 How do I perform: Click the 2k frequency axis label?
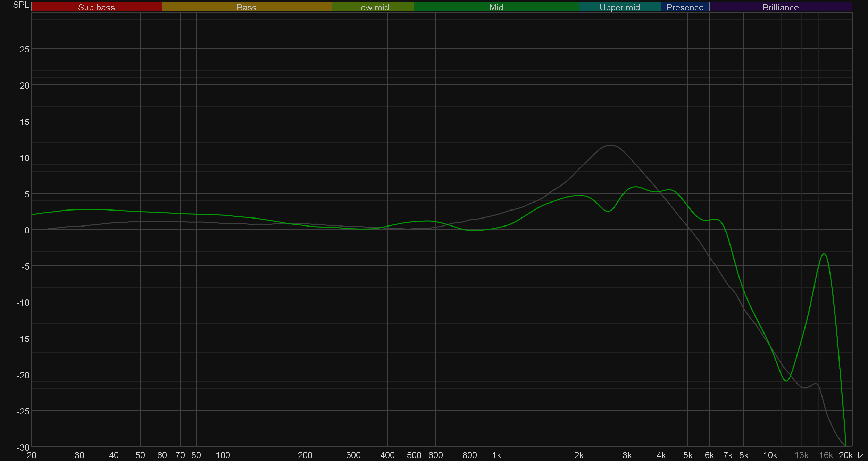coord(579,455)
